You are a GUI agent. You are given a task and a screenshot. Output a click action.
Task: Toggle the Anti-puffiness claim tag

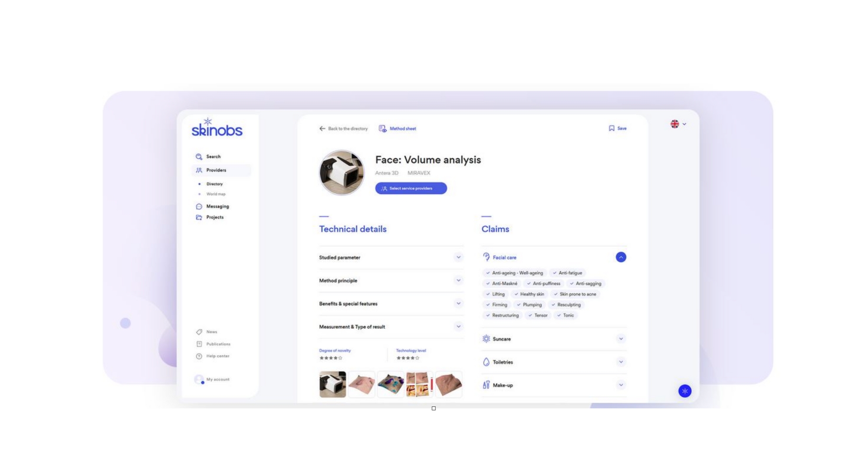coord(543,284)
